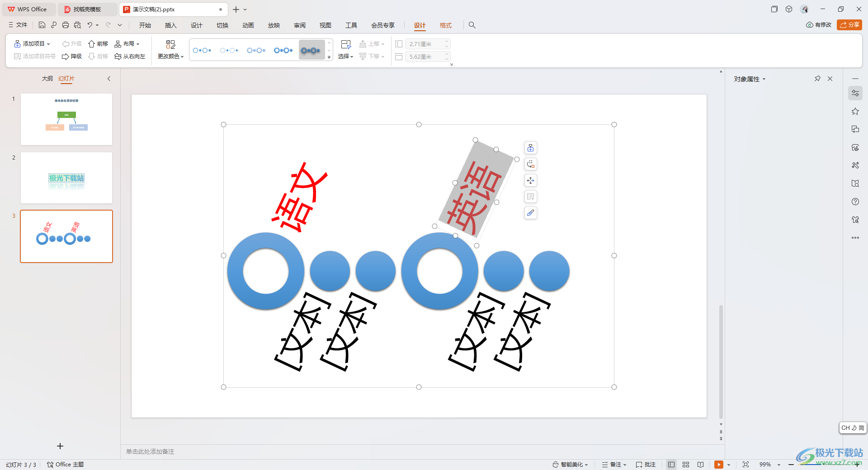
Task: Open the 99% zoom level dropdown
Action: coord(770,465)
